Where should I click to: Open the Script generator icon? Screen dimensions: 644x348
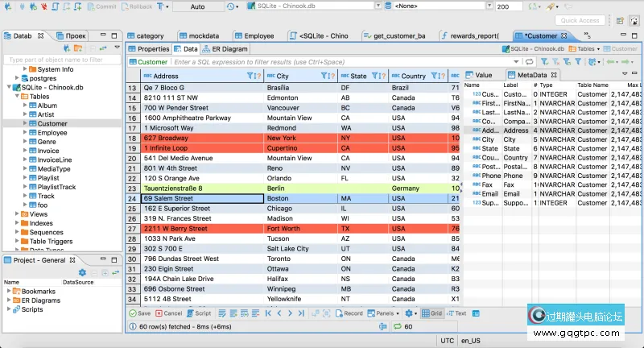coord(199,313)
